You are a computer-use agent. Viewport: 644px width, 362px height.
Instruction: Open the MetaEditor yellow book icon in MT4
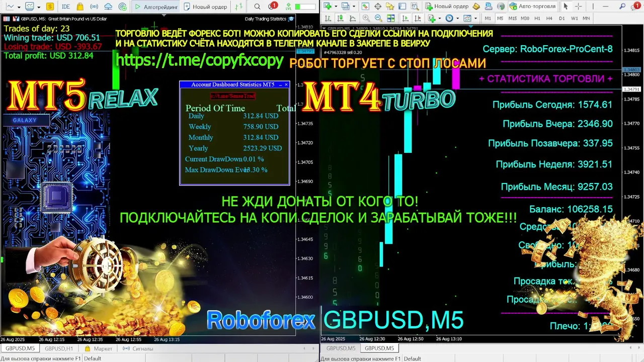pyautogui.click(x=476, y=6)
